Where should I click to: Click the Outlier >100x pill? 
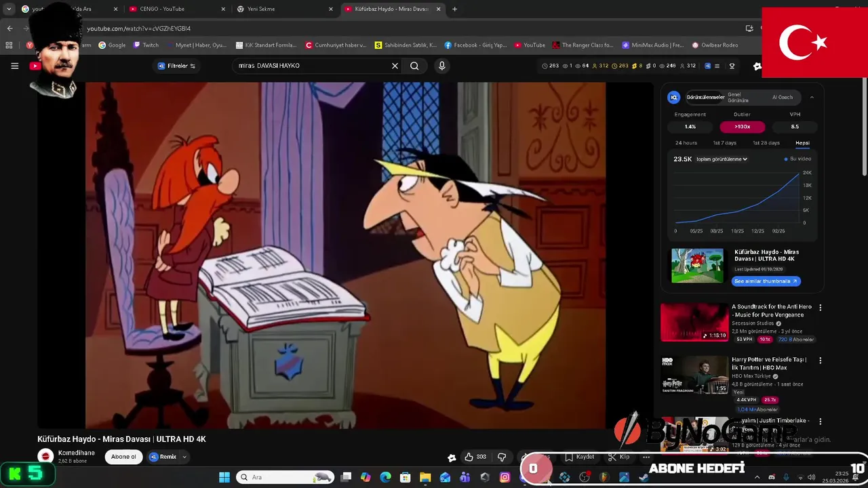[742, 127]
